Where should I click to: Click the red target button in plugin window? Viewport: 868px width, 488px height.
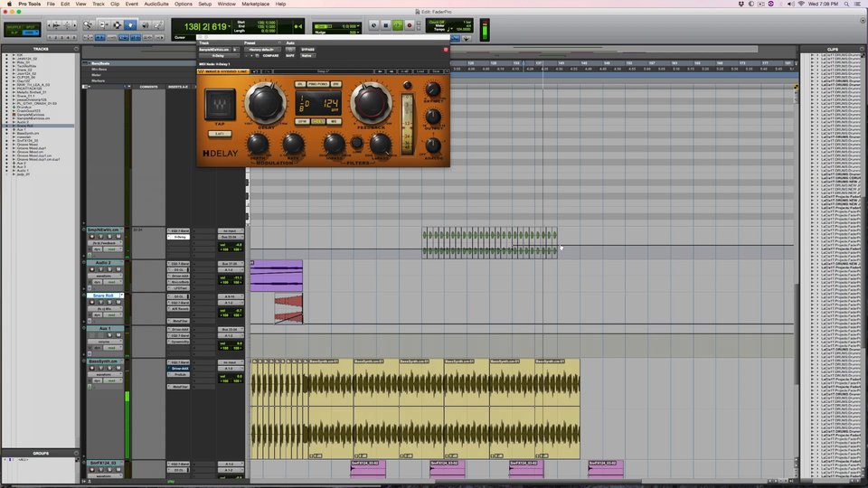click(446, 50)
